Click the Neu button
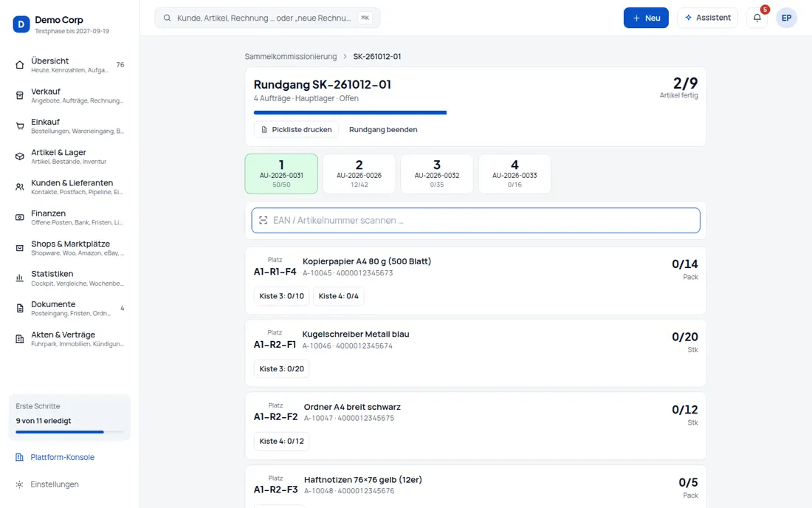 (x=646, y=18)
